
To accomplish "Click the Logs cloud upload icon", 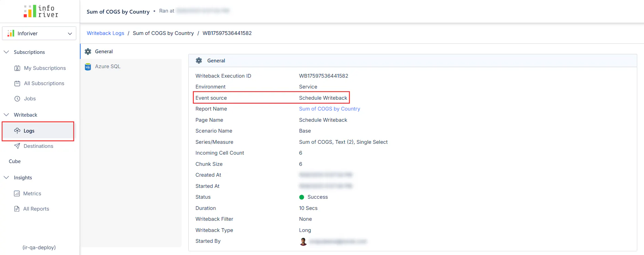I will point(17,131).
